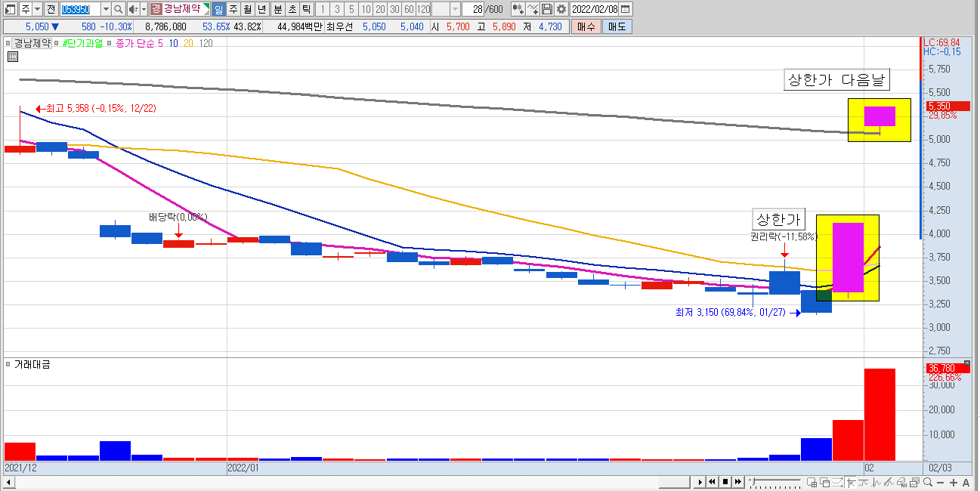Click the horizontal chart scrollbar thumb
980x491 pixels.
point(674,482)
